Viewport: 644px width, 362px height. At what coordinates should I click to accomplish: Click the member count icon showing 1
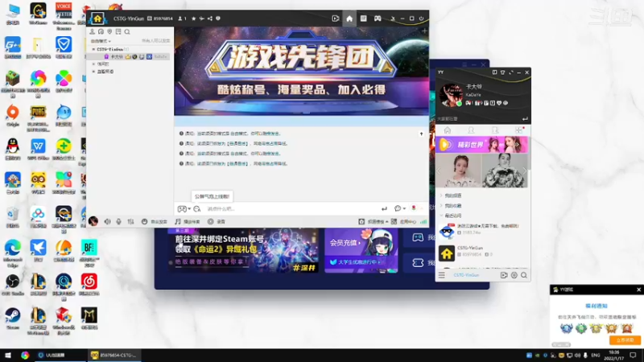point(182,19)
